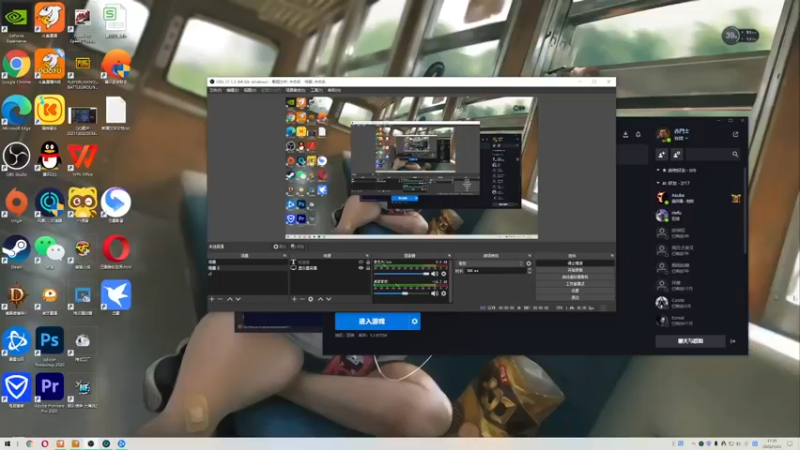Move the selected source down

point(329,299)
